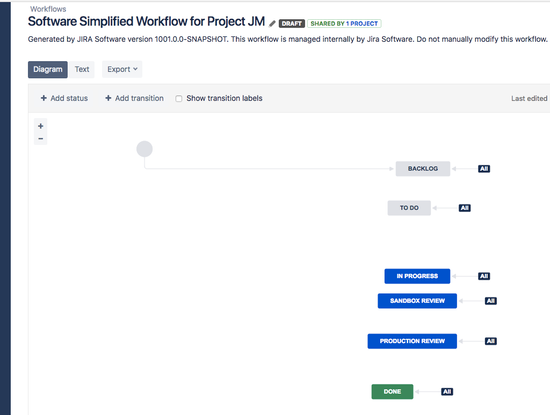Click the All badge next to Backlog
This screenshot has height=415, width=550.
click(x=484, y=169)
